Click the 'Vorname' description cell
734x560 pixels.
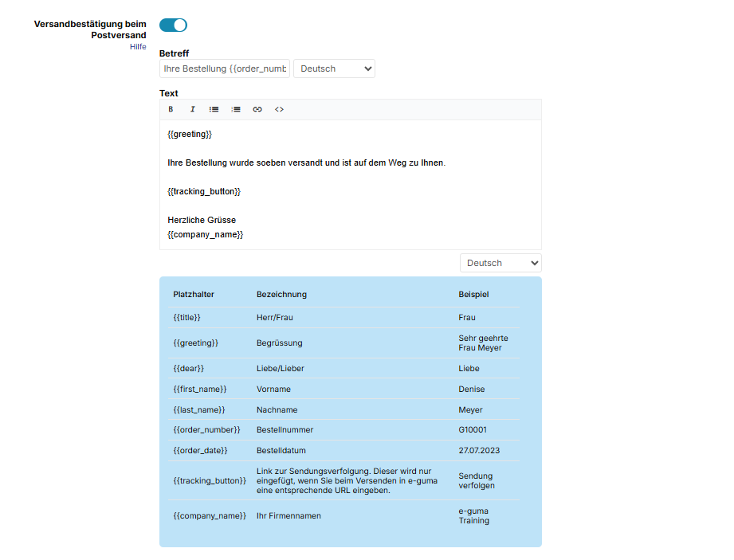pos(273,389)
